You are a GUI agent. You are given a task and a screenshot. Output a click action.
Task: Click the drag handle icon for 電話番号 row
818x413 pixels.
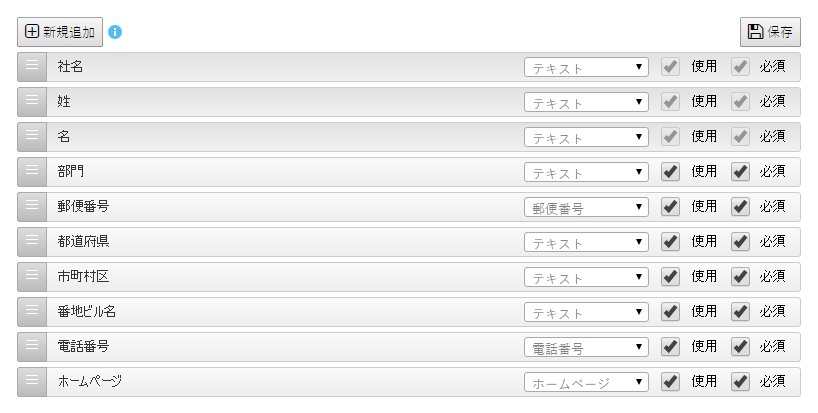click(x=32, y=346)
